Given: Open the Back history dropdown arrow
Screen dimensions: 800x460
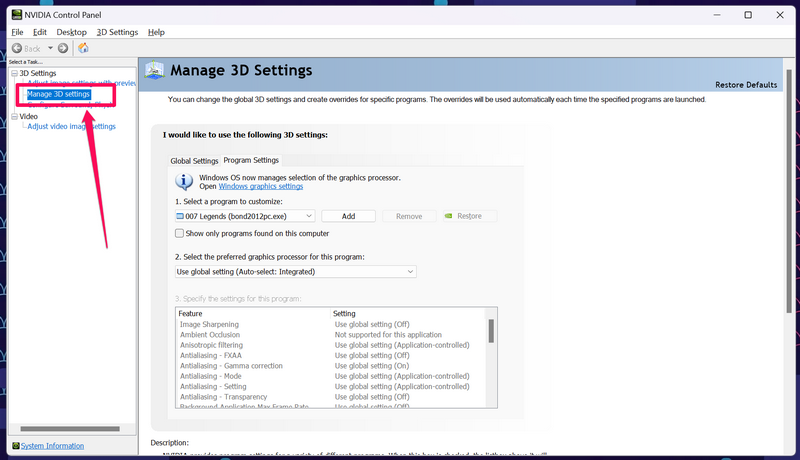Looking at the screenshot, I should pos(50,48).
